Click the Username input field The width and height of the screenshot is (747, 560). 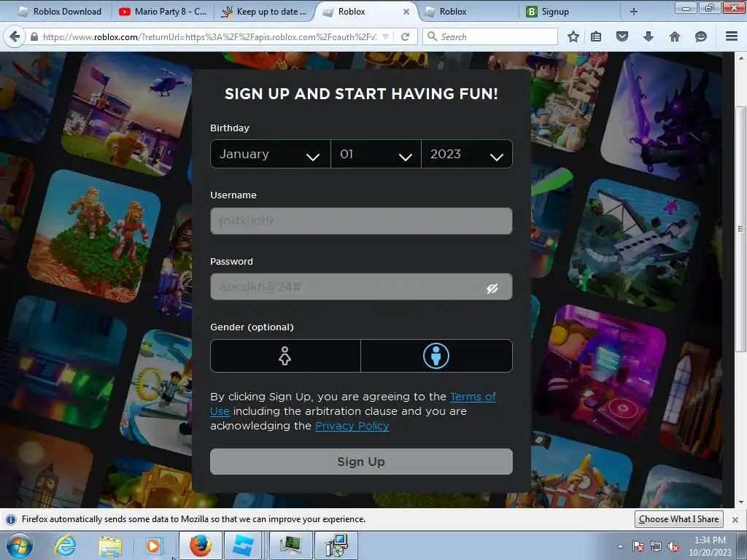361,220
